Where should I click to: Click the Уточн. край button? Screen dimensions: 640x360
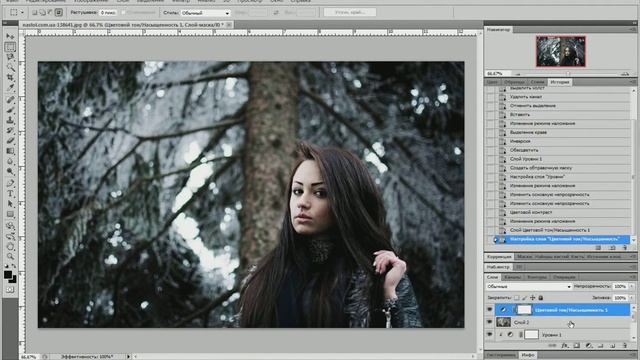click(x=350, y=13)
